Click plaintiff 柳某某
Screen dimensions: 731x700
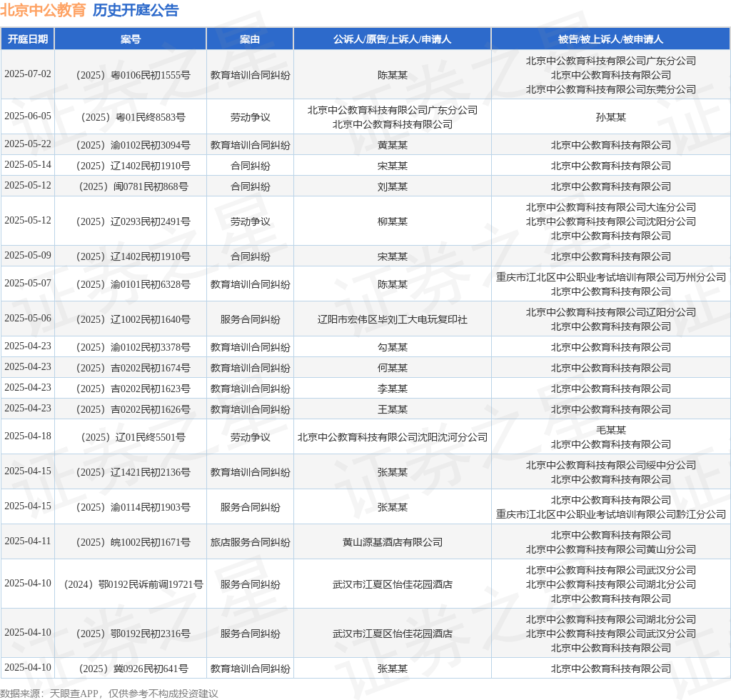pyautogui.click(x=393, y=221)
